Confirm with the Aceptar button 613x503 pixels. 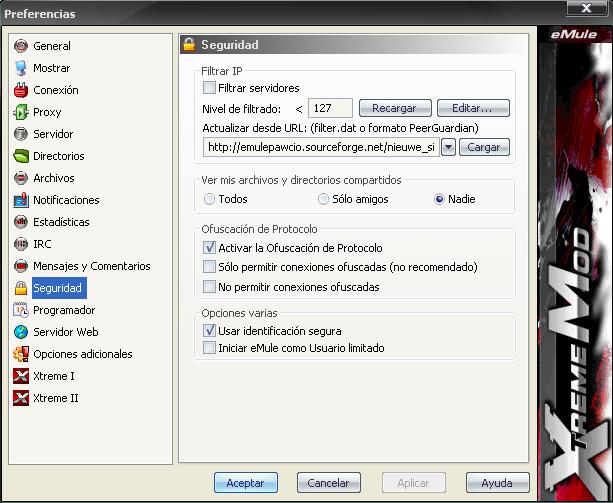coord(246,483)
